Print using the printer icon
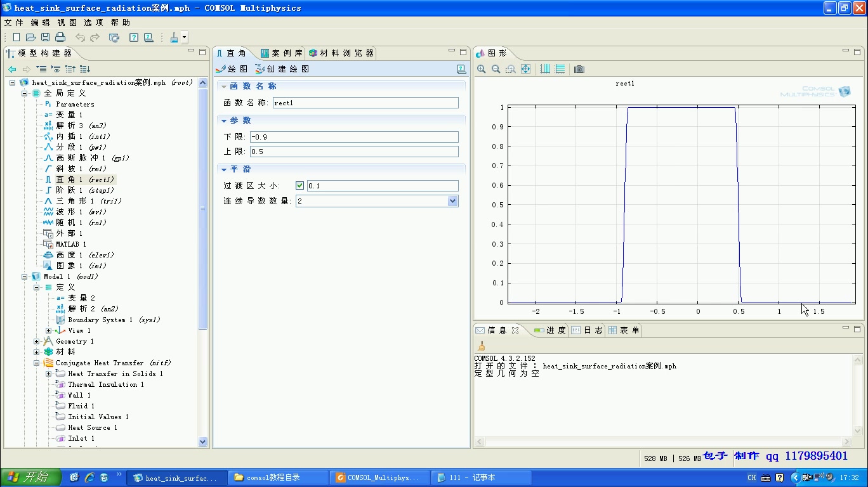The height and width of the screenshot is (487, 868). pyautogui.click(x=60, y=37)
